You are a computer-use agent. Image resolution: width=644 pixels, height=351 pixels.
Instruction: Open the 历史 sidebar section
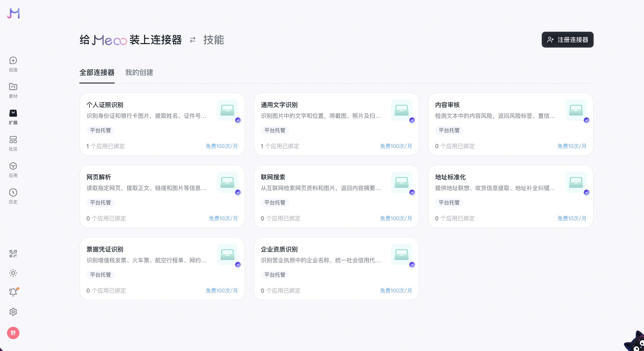pyautogui.click(x=13, y=196)
